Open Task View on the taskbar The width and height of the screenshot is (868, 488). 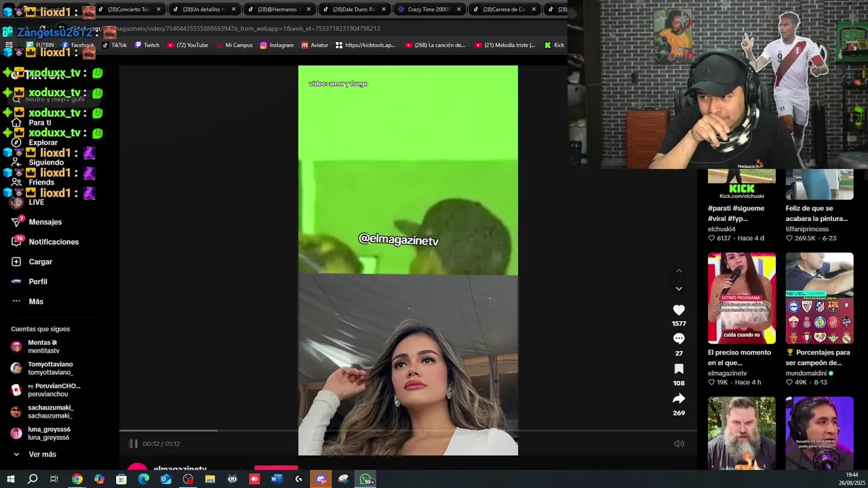click(x=54, y=479)
